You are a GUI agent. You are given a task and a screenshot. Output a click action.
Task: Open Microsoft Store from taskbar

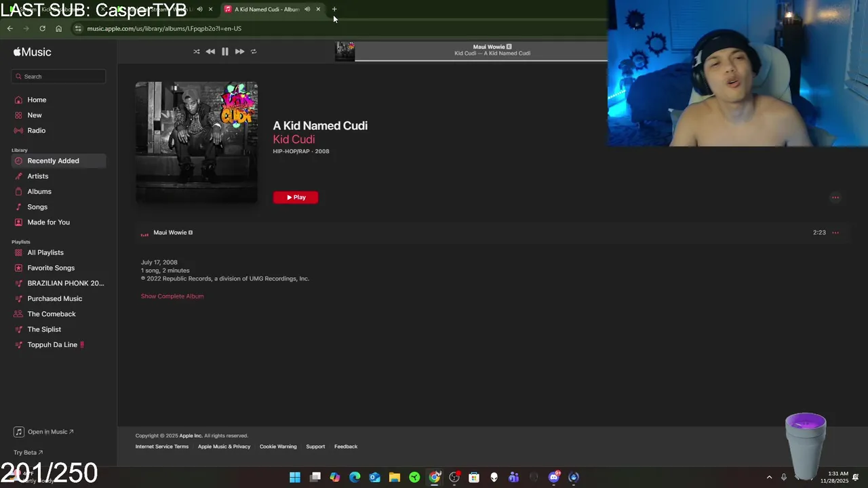[x=474, y=477]
